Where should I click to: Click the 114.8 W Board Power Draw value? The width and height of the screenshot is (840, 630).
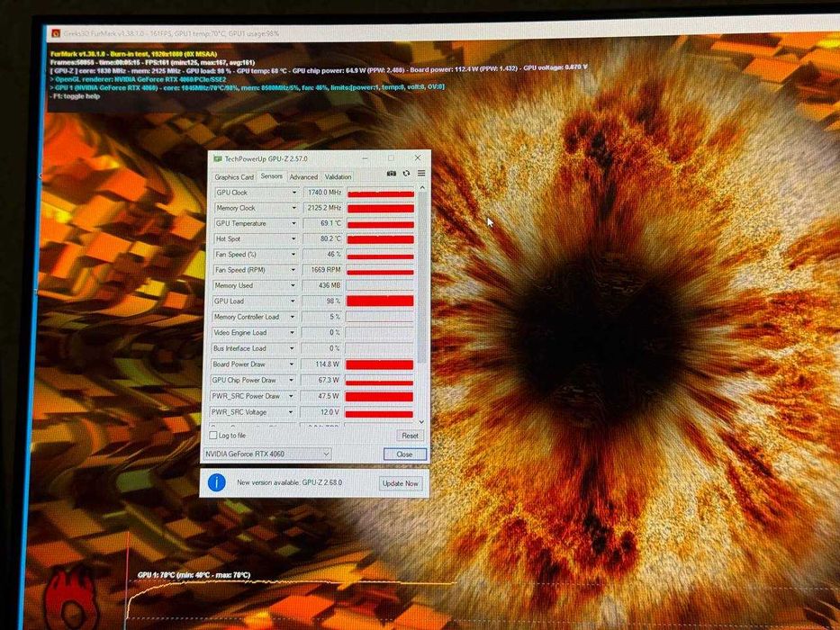point(321,364)
